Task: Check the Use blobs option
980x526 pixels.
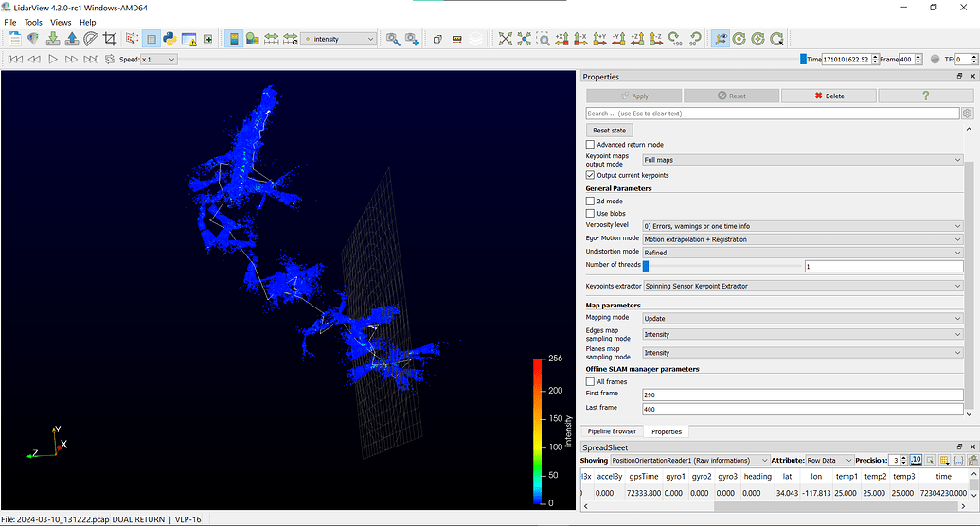Action: pos(590,213)
